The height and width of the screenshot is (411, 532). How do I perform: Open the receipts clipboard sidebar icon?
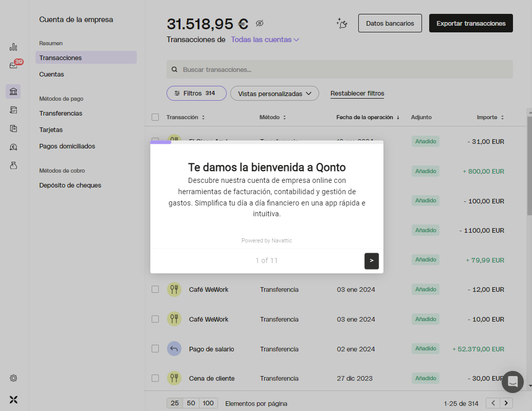[x=13, y=128]
